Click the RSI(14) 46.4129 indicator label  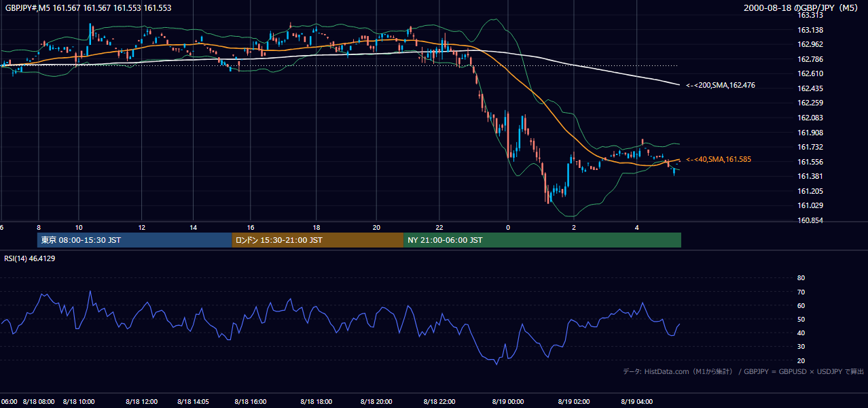(x=30, y=258)
